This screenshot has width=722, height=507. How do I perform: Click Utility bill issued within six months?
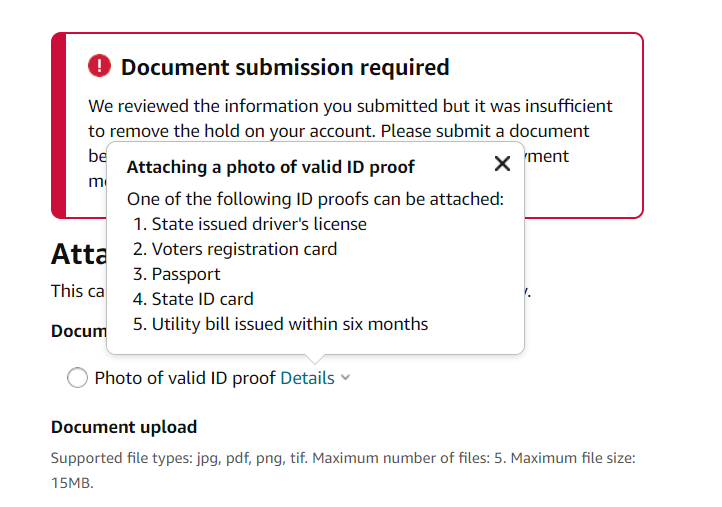coord(281,324)
